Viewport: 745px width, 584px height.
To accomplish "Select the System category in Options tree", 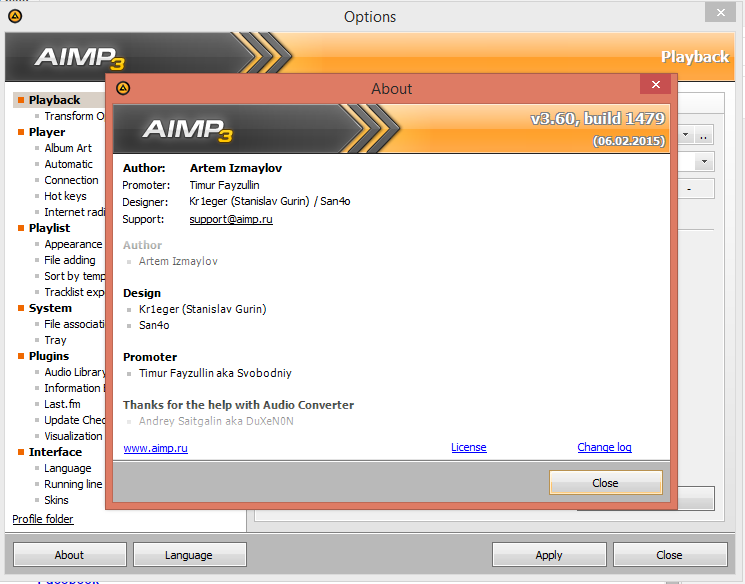I will [50, 308].
